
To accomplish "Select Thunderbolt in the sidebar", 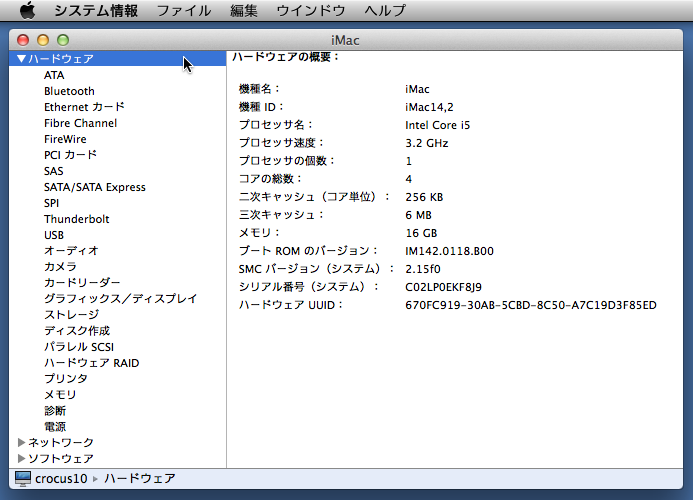I will 76,219.
